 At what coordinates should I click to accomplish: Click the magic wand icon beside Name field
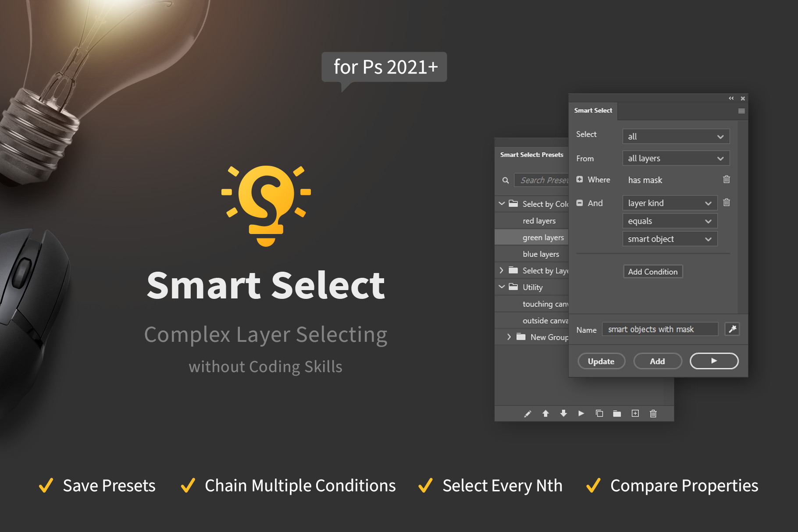click(x=732, y=329)
